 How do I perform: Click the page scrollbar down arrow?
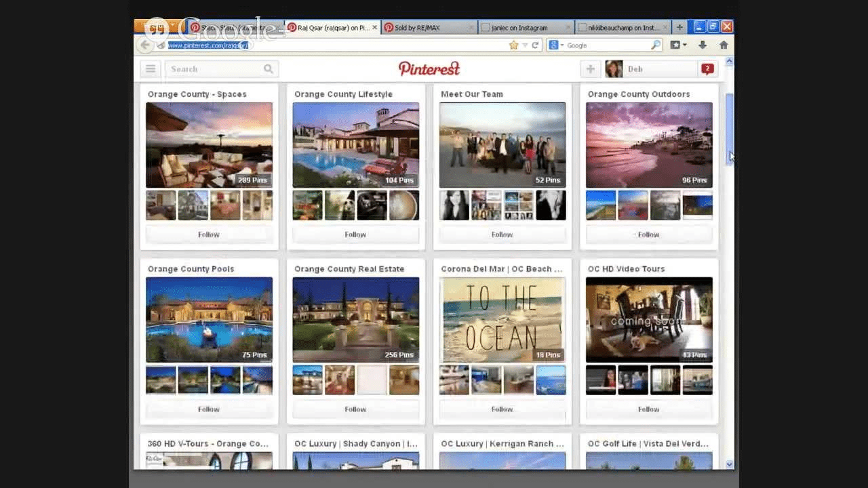point(730,464)
